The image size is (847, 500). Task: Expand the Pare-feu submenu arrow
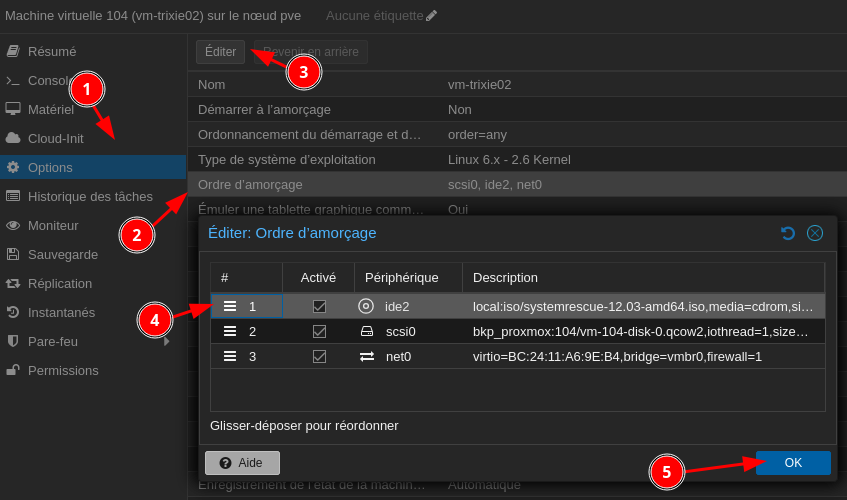(x=166, y=341)
